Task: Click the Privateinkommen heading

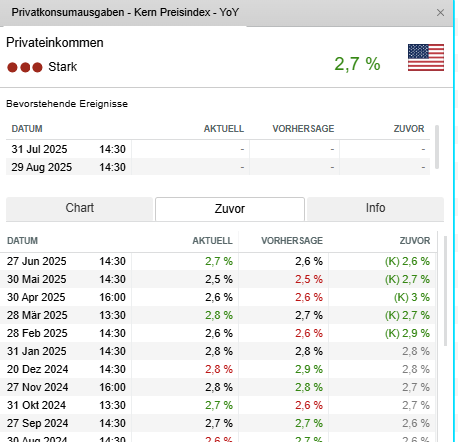Action: pyautogui.click(x=55, y=43)
